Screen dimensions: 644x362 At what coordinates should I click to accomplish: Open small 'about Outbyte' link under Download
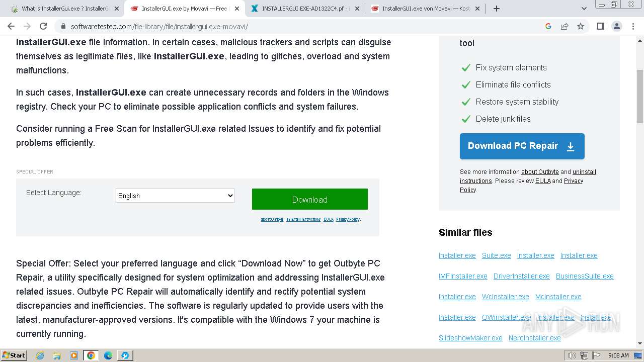point(272,219)
